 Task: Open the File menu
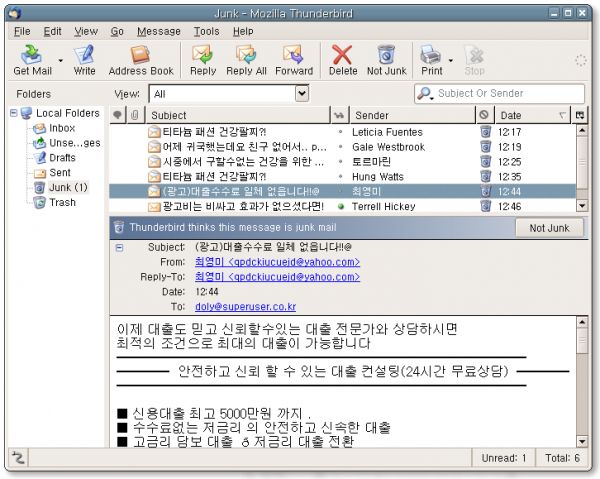tap(22, 31)
